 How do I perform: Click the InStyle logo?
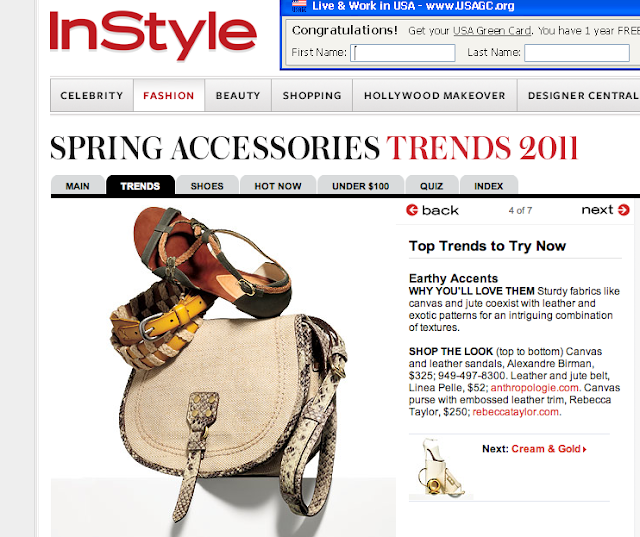153,34
